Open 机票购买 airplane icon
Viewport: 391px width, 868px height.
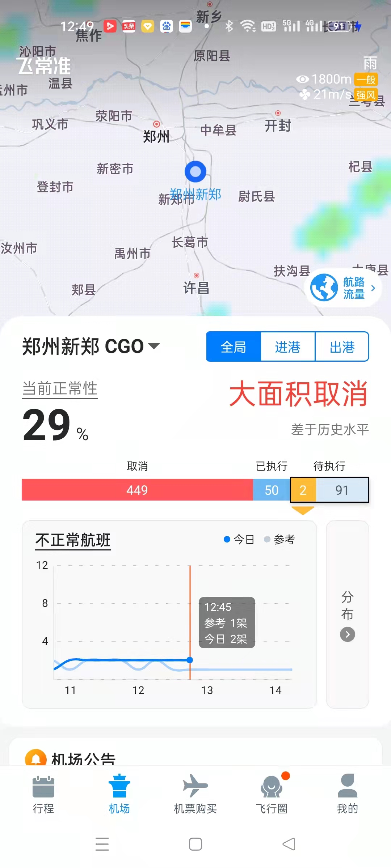pyautogui.click(x=195, y=786)
